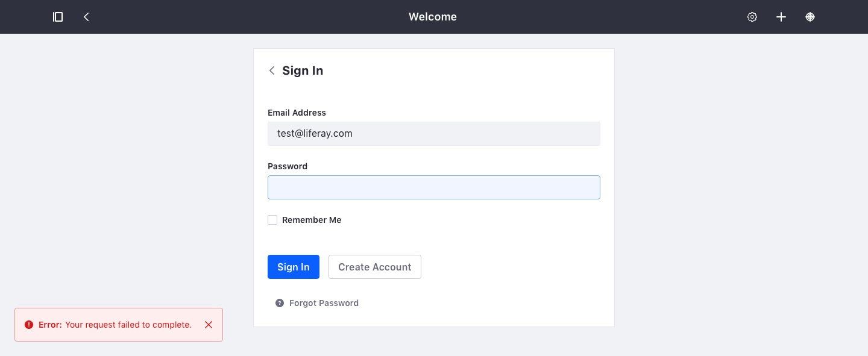This screenshot has width=868, height=356.
Task: Dismiss the error alert notification
Action: 209,325
